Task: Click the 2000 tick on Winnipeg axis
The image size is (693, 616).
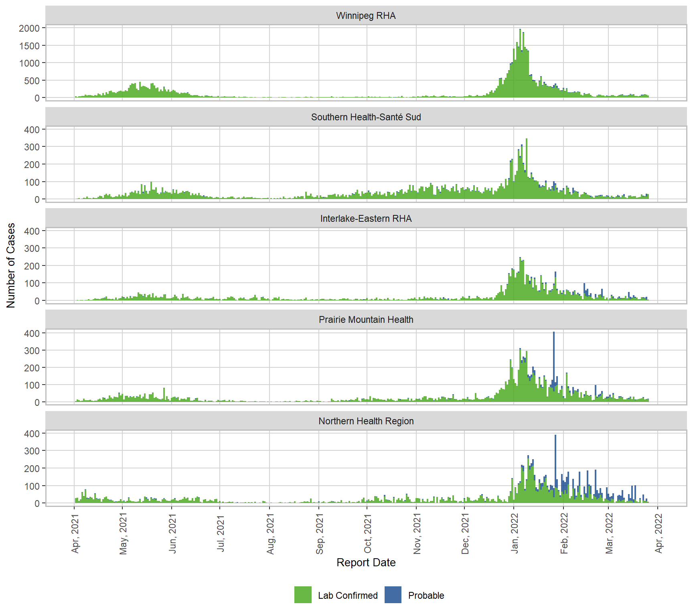Action: [x=29, y=28]
